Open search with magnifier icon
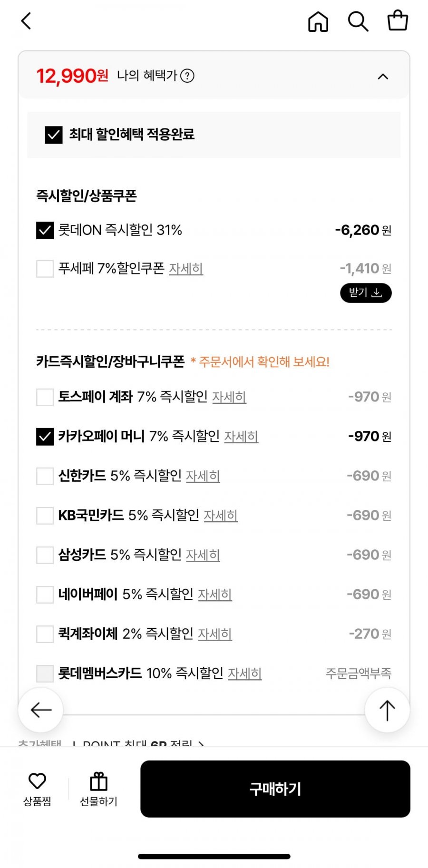This screenshot has width=428, height=868. pyautogui.click(x=358, y=21)
